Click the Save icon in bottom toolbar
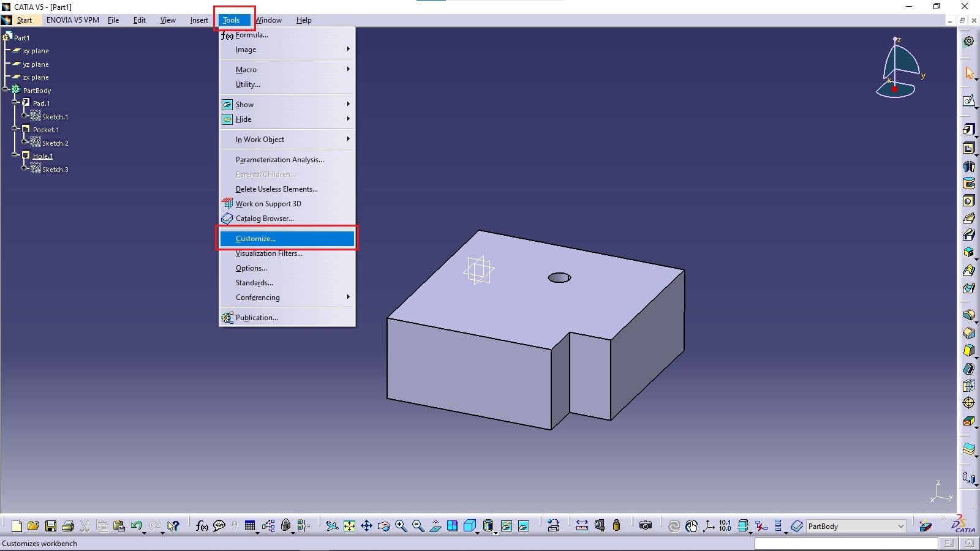The height and width of the screenshot is (551, 980). [51, 526]
